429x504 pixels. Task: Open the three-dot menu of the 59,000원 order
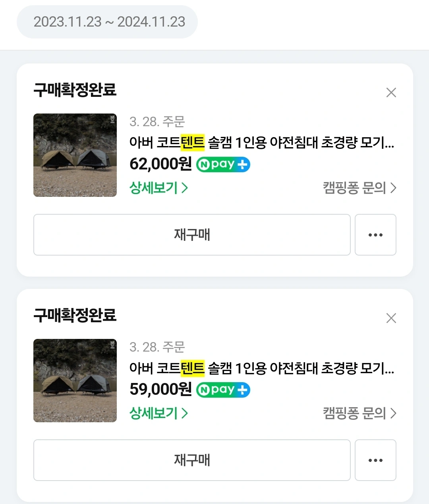[x=375, y=460]
